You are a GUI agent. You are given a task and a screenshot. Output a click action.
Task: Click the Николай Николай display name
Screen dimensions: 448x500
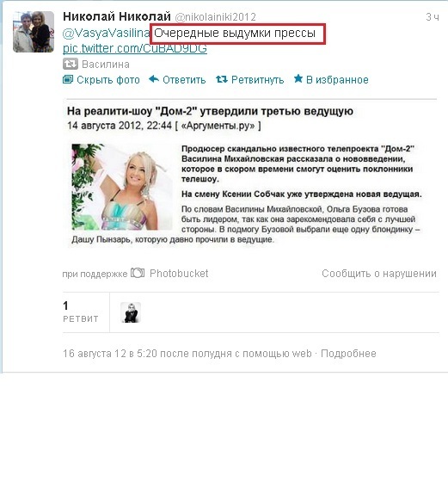(117, 16)
